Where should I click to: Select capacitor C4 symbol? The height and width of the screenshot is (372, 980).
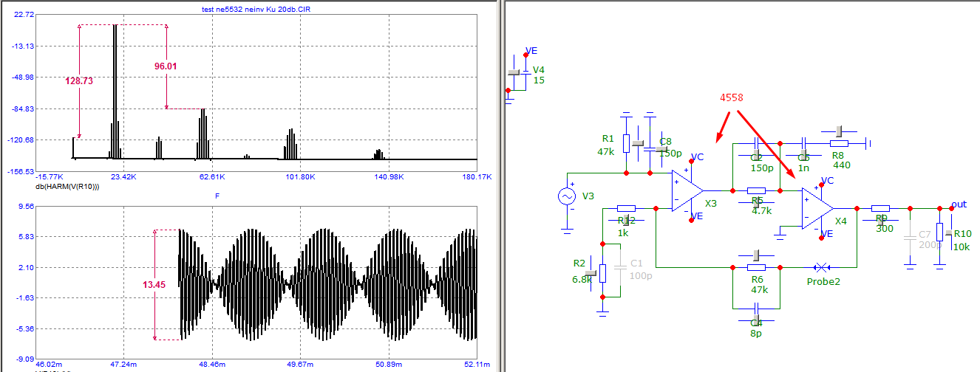coord(756,309)
